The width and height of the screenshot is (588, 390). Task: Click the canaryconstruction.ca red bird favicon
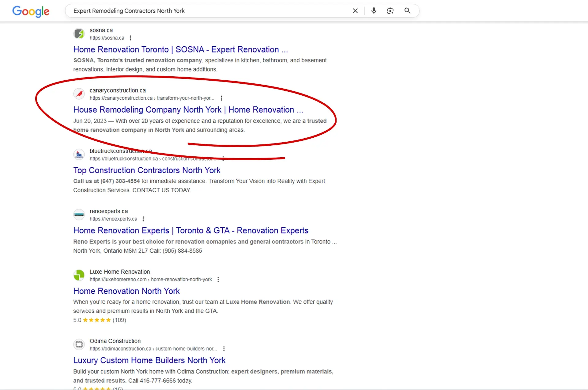pyautogui.click(x=79, y=94)
